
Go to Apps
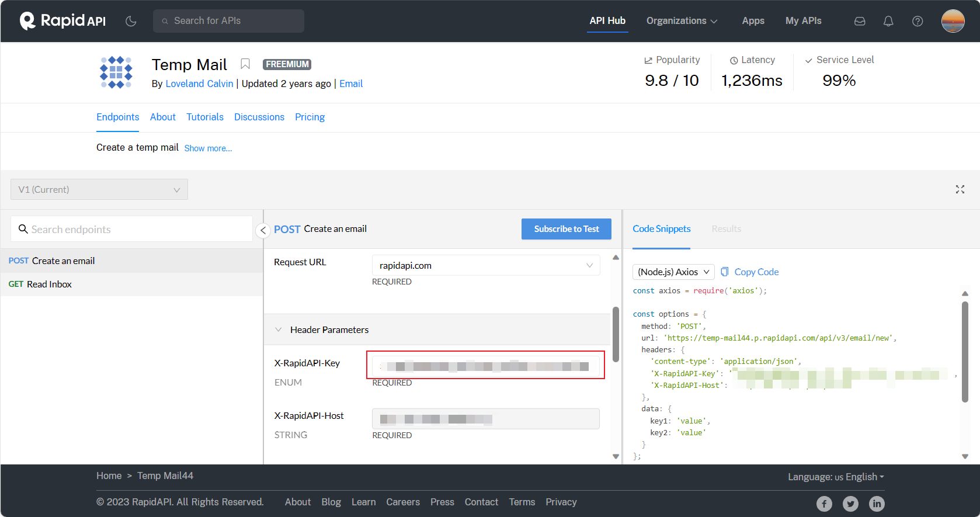(753, 20)
